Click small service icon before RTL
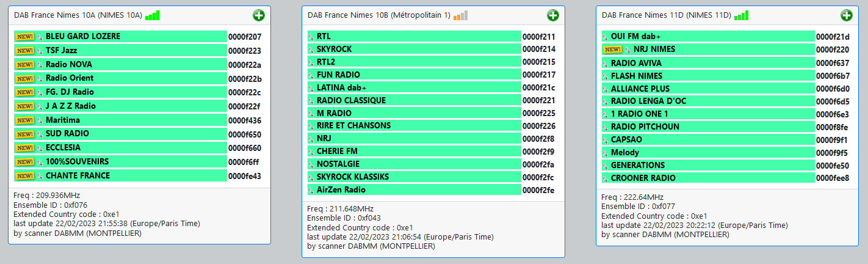Viewport: 868px width, 264px height. 312,37
